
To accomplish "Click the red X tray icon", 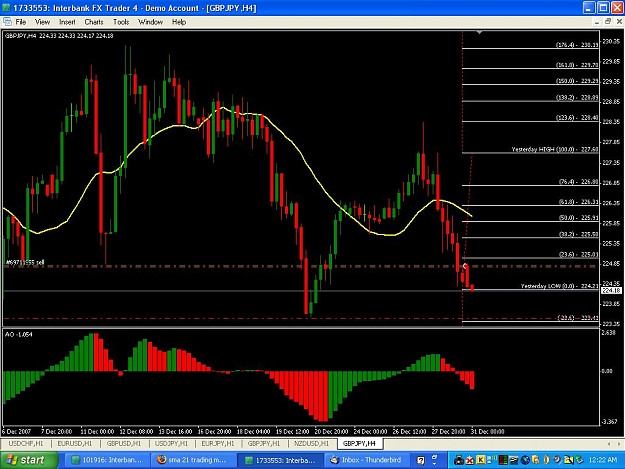I will 470,460.
